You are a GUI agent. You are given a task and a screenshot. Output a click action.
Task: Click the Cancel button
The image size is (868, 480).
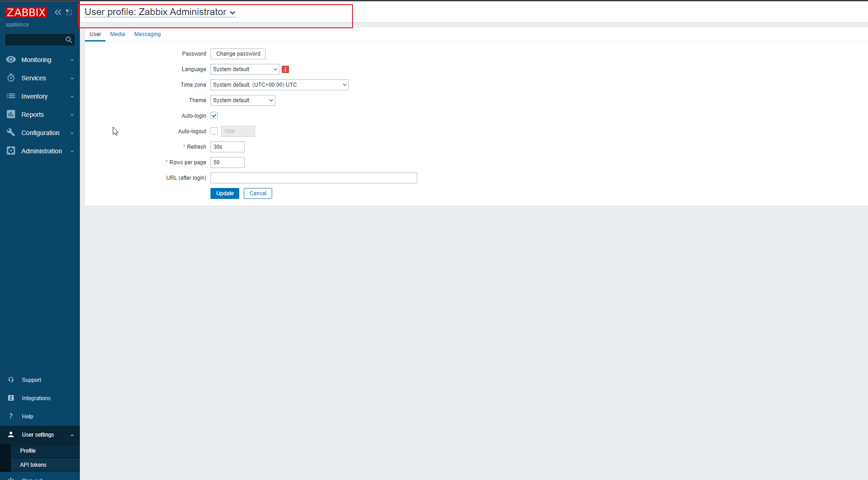coord(258,193)
